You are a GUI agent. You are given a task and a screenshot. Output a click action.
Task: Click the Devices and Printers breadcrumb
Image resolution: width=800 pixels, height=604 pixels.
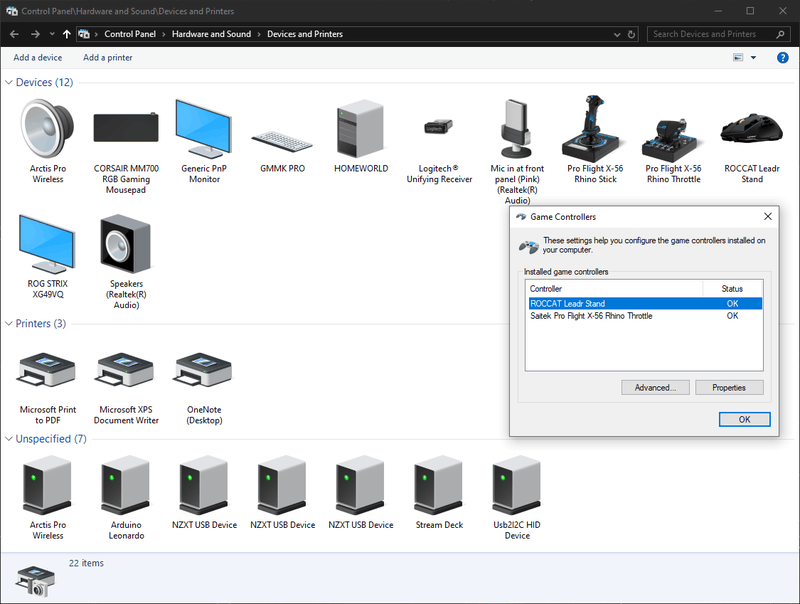[305, 34]
